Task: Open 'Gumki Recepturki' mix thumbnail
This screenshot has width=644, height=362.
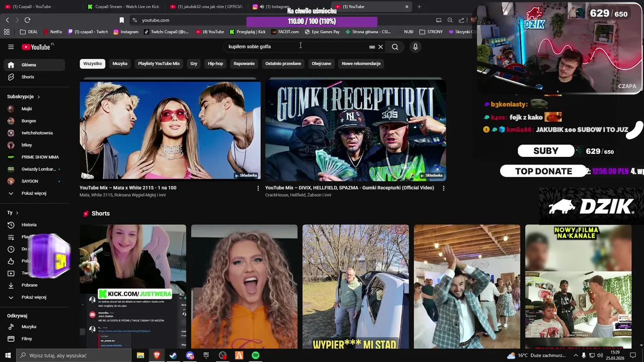Action: [x=356, y=130]
